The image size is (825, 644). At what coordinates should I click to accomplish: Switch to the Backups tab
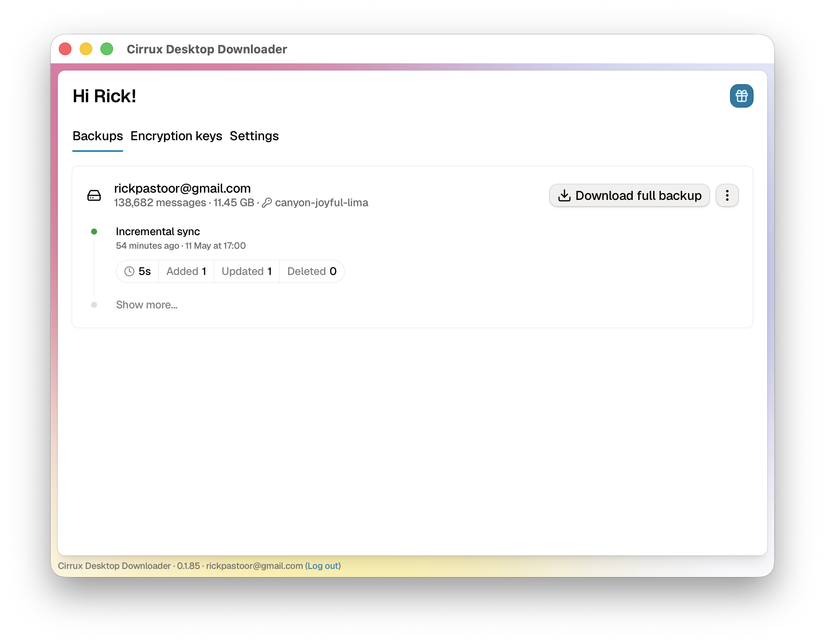98,136
